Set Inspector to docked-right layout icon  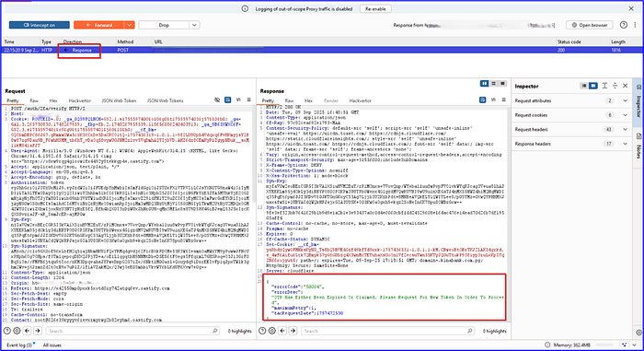593,86
